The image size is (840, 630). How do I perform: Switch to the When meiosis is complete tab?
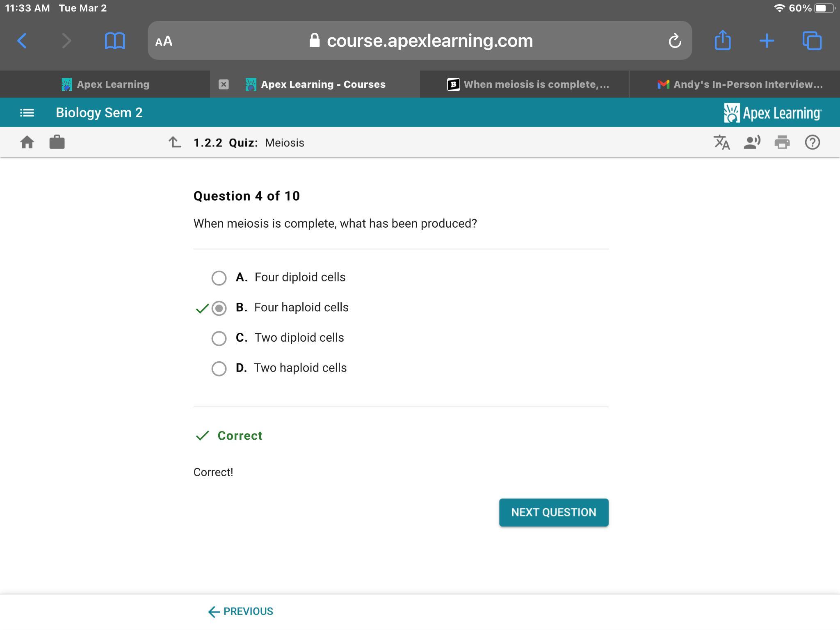pyautogui.click(x=528, y=84)
